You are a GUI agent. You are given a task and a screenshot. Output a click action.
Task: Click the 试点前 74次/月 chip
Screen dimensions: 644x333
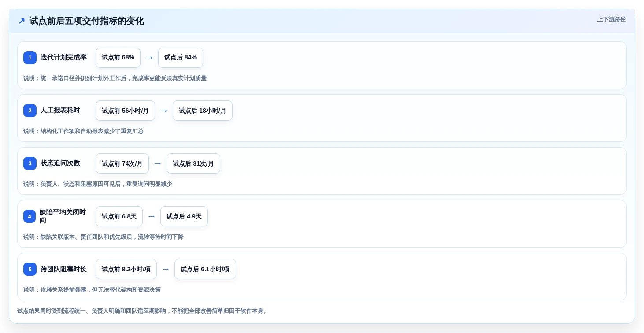tap(122, 163)
